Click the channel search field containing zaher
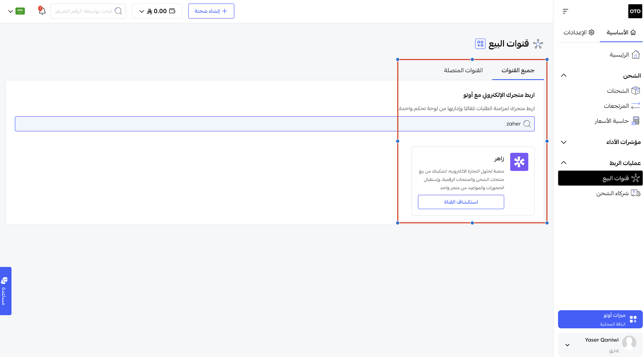The image size is (644, 357). (x=275, y=124)
